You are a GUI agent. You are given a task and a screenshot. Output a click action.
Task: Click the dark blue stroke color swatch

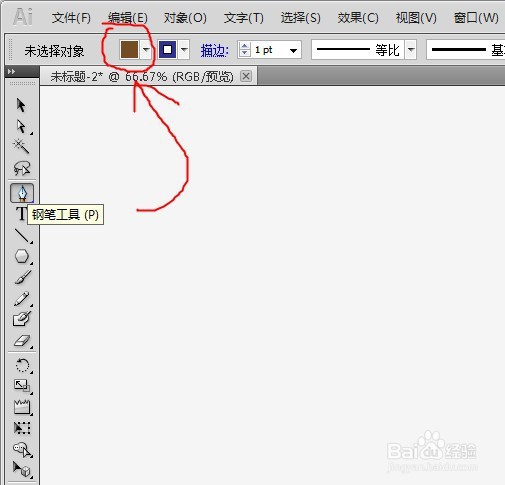pos(167,50)
